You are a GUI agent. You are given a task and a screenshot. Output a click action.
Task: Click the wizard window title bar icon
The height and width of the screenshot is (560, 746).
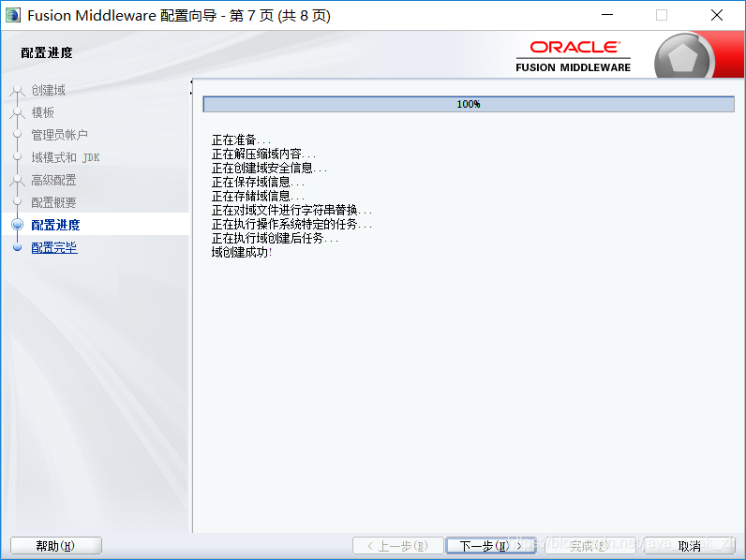point(13,15)
